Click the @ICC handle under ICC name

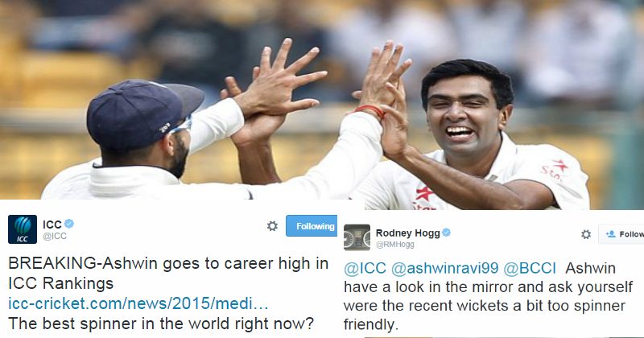pos(55,236)
